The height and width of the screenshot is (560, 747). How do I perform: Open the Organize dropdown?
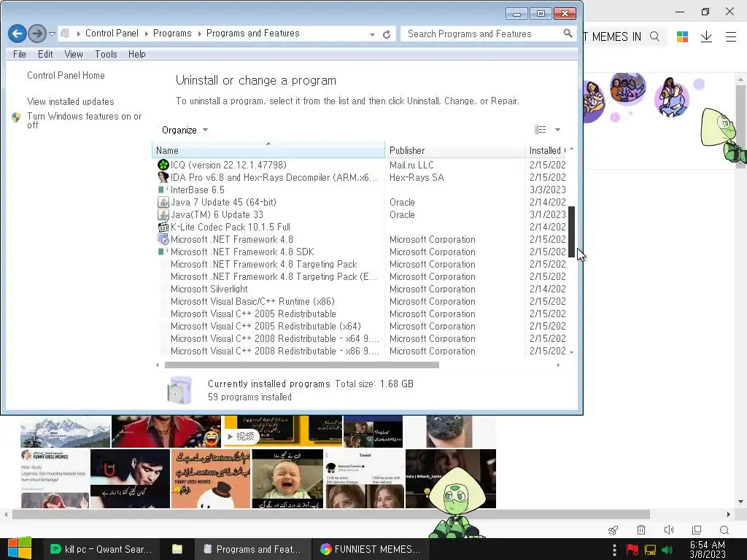[x=185, y=130]
